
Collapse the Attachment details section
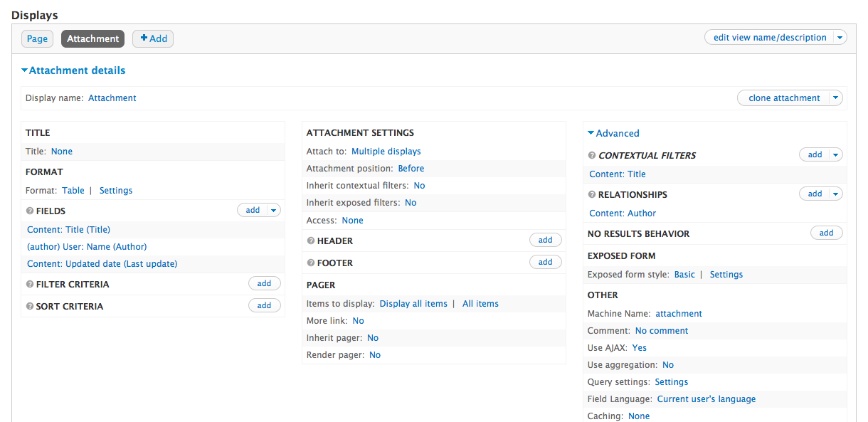tap(73, 70)
